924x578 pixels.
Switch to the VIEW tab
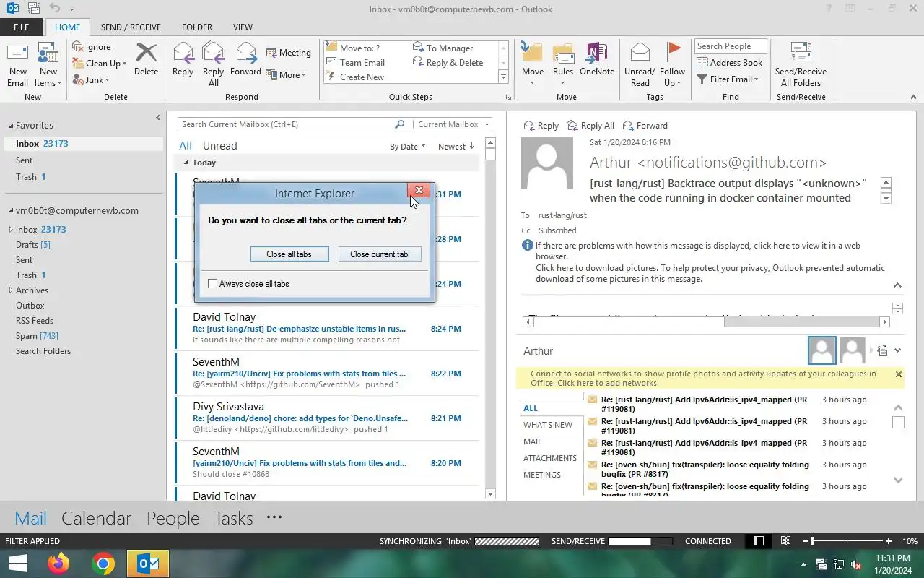[243, 27]
